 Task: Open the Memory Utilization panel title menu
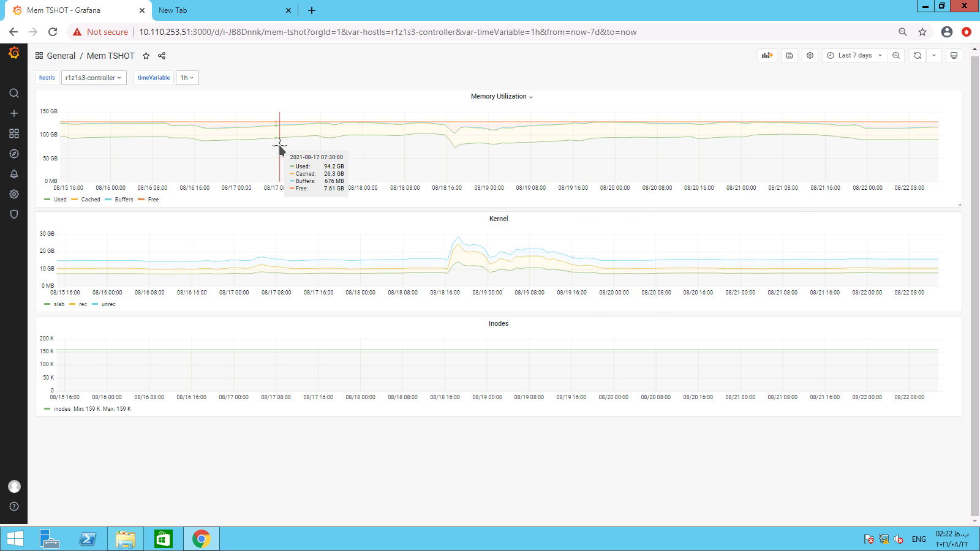[501, 97]
